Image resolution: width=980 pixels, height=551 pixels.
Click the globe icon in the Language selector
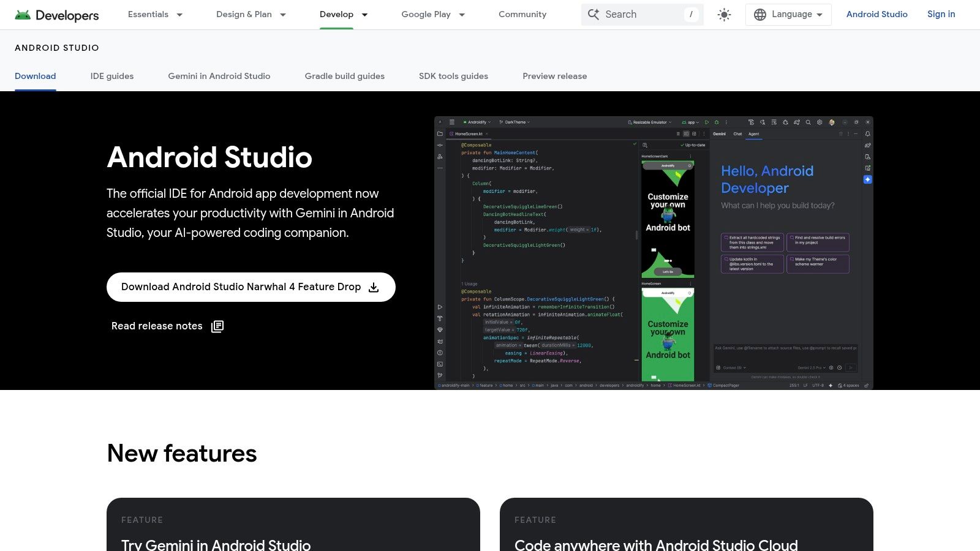click(759, 14)
